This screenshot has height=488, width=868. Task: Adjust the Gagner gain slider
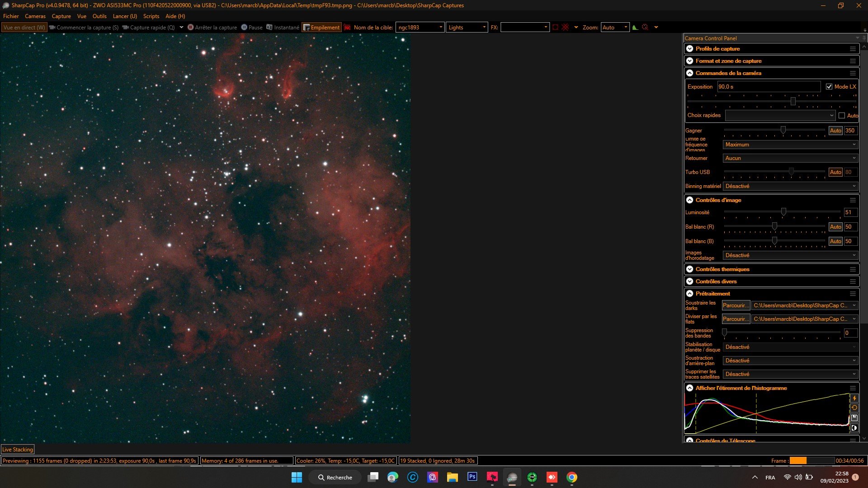click(x=783, y=130)
